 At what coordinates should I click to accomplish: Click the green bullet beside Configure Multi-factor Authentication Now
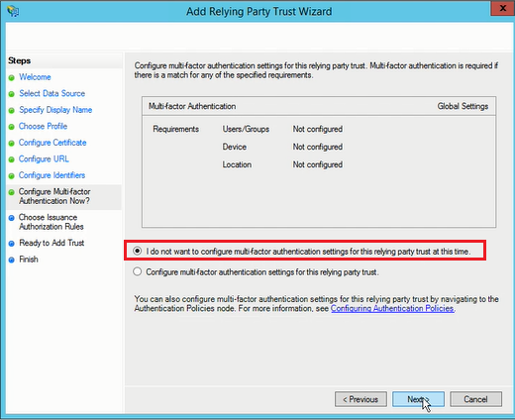[x=12, y=192]
